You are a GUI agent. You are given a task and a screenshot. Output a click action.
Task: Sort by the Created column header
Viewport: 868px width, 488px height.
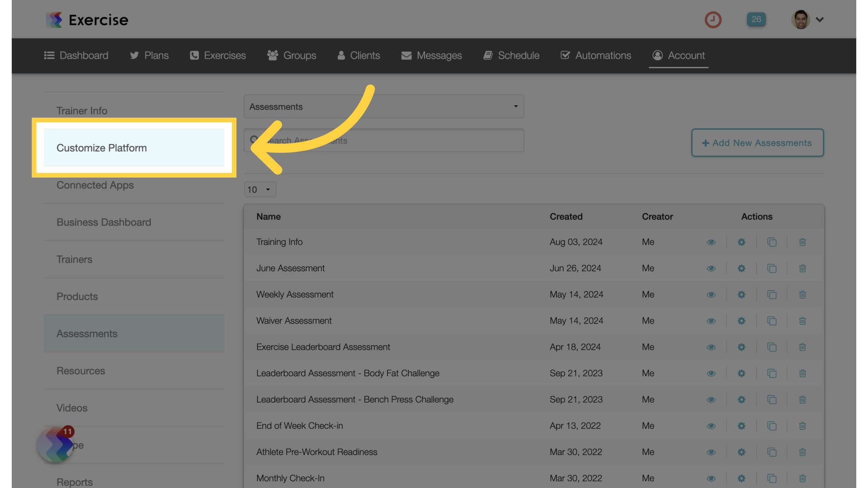[566, 216]
